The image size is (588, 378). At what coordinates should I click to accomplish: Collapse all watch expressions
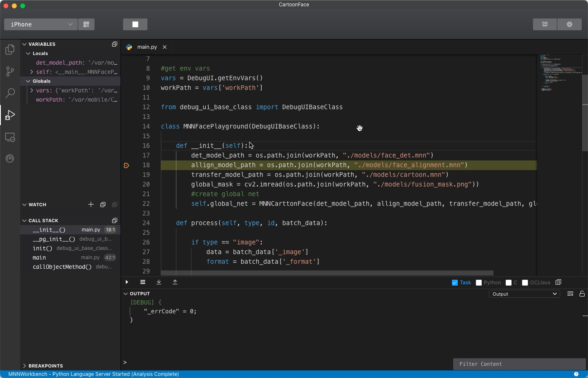click(x=102, y=205)
